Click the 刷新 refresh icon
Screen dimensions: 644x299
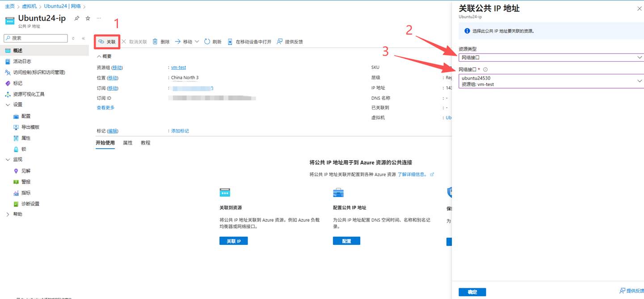tap(207, 42)
